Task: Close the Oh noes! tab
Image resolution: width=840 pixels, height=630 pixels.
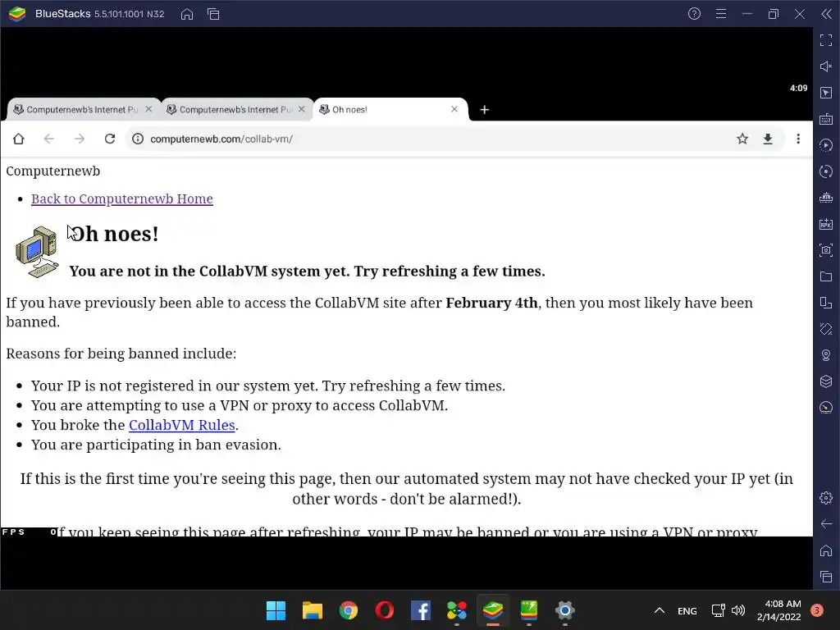Action: pos(454,109)
